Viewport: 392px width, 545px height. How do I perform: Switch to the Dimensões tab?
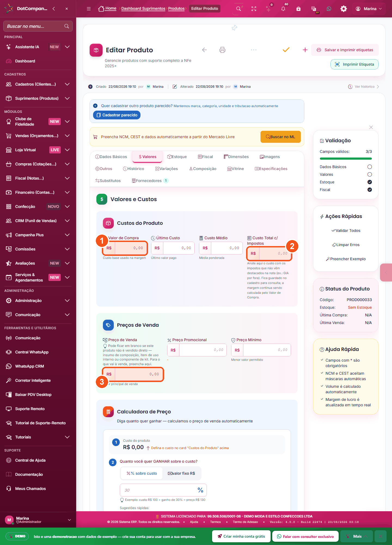(236, 157)
